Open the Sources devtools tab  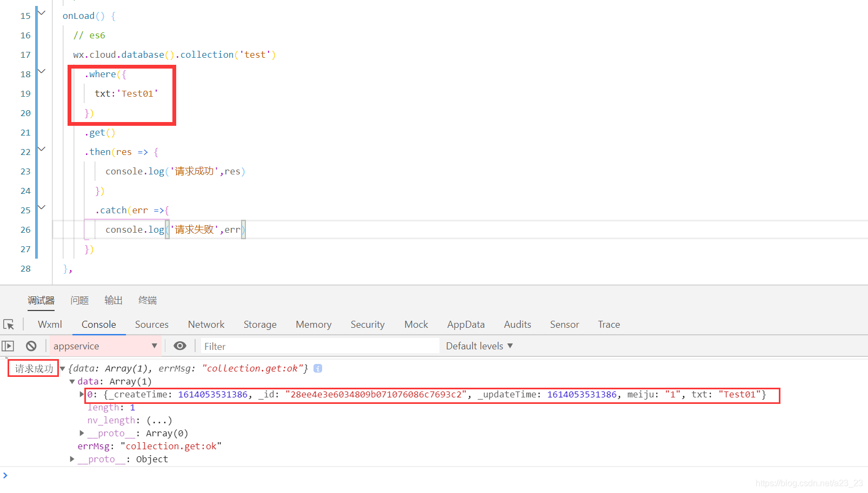[x=152, y=325]
